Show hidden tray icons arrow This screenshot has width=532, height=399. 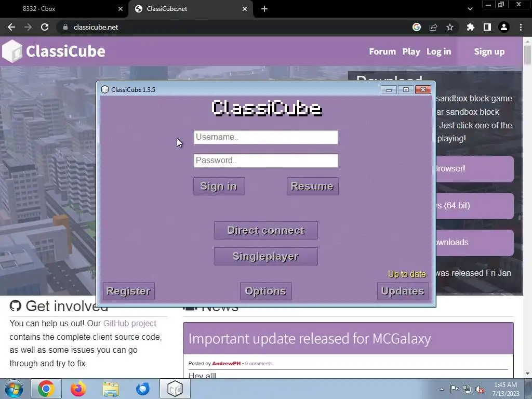click(442, 389)
